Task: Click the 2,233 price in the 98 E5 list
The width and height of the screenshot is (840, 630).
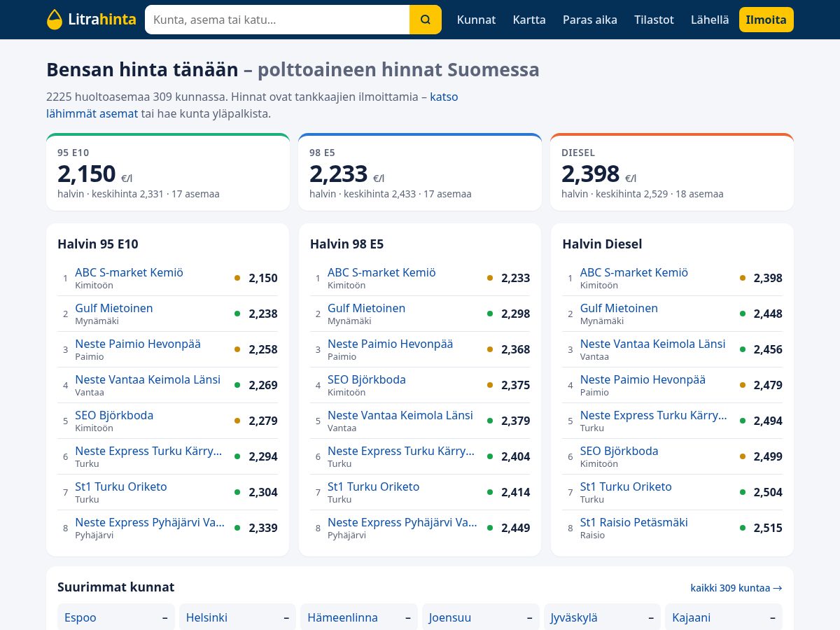Action: (x=515, y=278)
